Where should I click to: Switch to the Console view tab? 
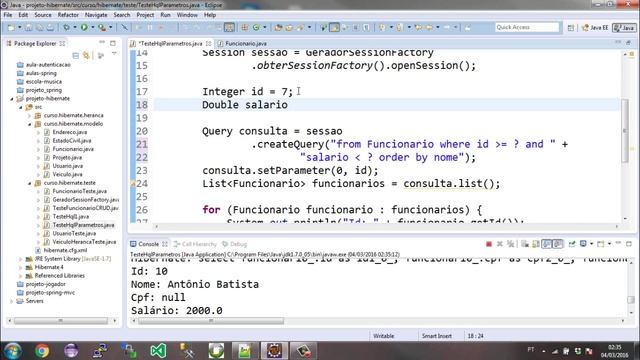click(x=149, y=244)
